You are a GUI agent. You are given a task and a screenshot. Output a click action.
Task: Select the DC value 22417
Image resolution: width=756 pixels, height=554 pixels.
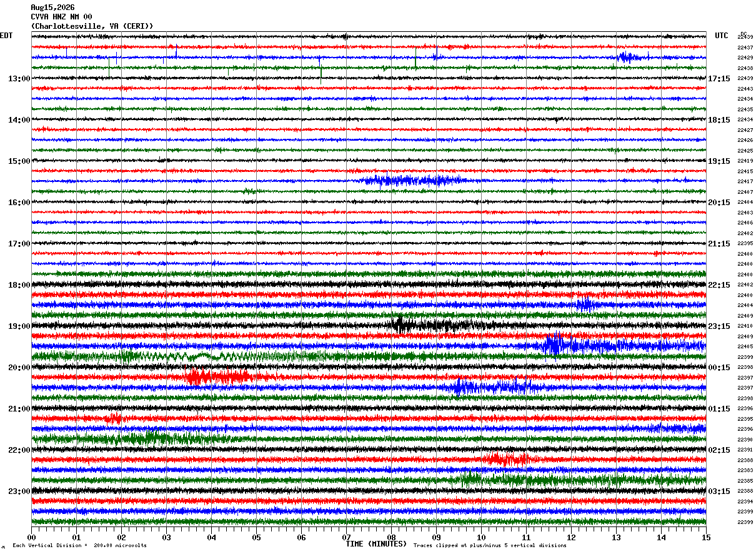pos(745,181)
